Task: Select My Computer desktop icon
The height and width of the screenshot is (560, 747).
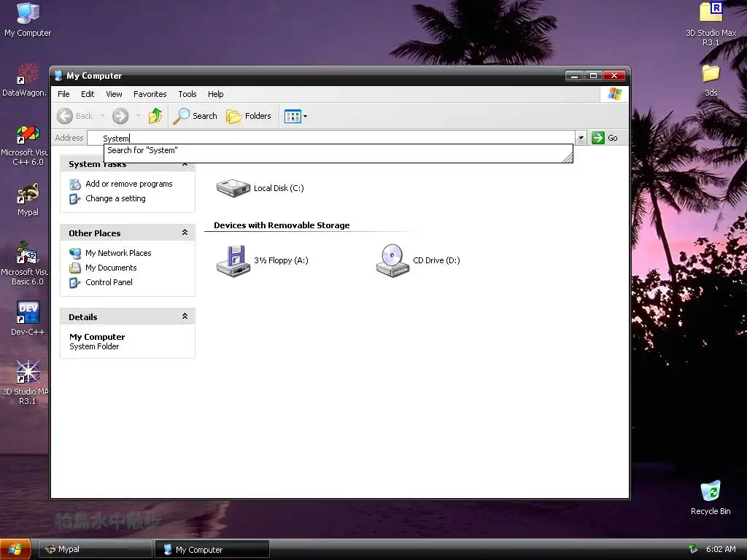Action: coord(28,20)
